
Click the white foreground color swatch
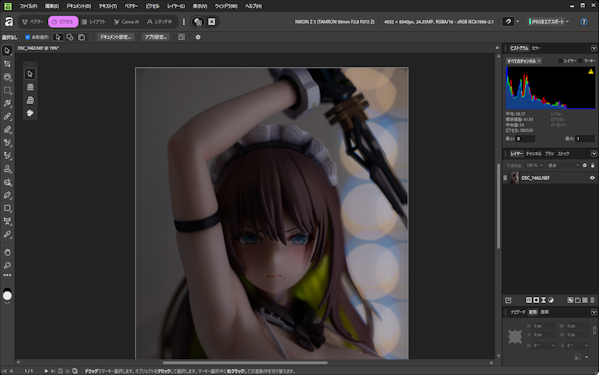pyautogui.click(x=7, y=296)
